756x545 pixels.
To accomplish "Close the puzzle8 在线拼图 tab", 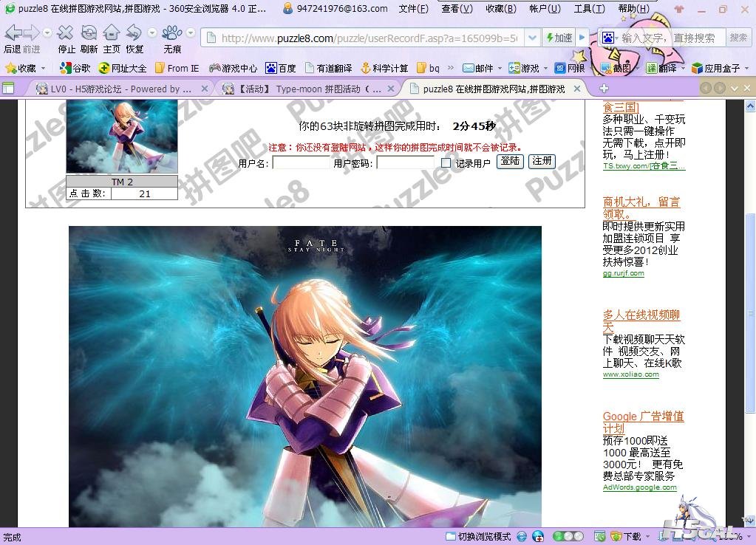I will click(x=577, y=89).
